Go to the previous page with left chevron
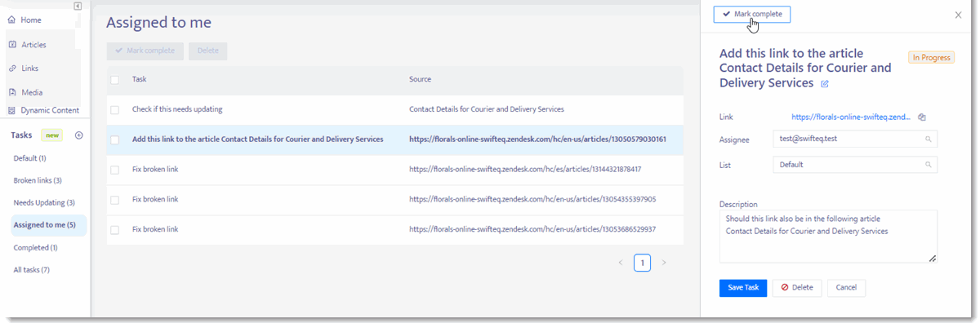The image size is (980, 323). 620,263
